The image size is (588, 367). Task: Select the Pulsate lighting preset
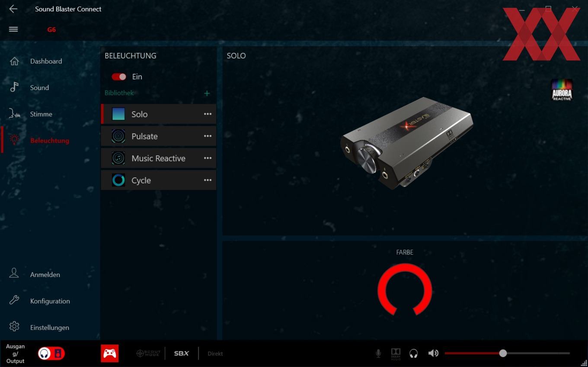coord(158,136)
